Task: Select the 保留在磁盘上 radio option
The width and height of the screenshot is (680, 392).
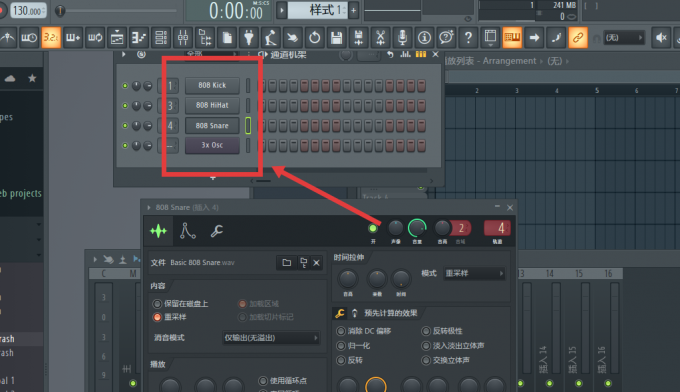Action: [x=180, y=304]
